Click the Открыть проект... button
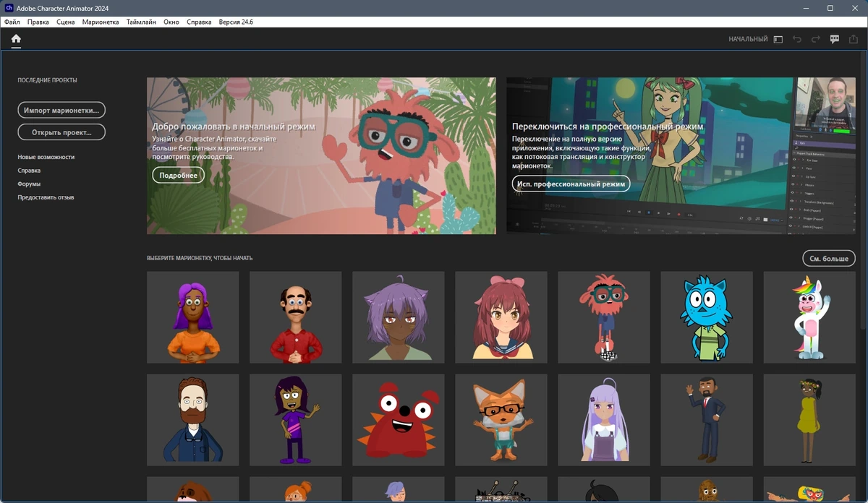868x503 pixels. coord(61,132)
